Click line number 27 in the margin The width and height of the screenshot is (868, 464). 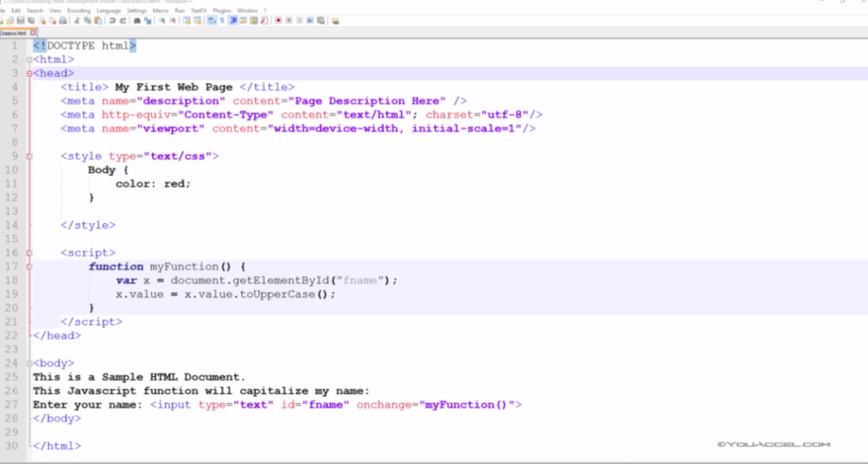(x=12, y=405)
